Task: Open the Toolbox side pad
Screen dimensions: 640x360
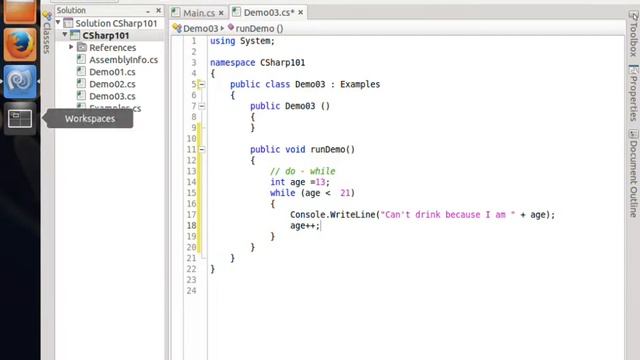Action: tap(633, 33)
